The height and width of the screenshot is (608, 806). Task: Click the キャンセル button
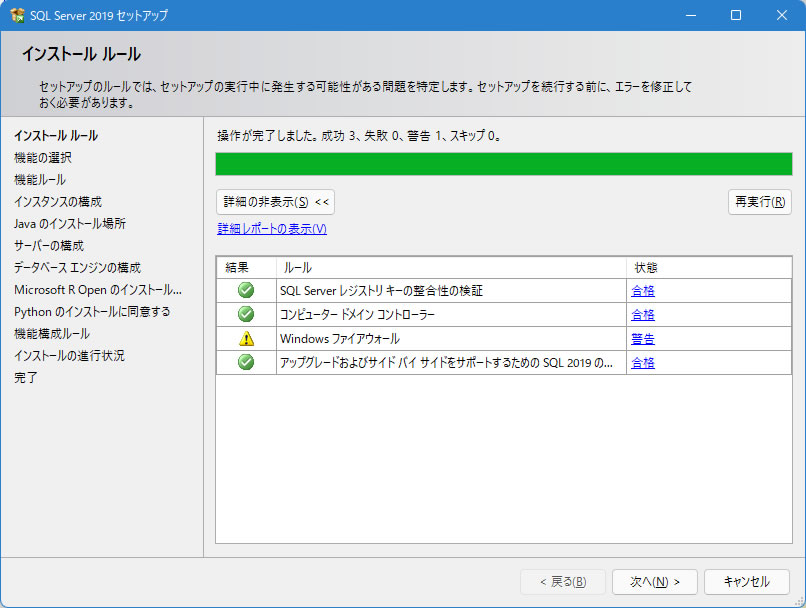746,582
